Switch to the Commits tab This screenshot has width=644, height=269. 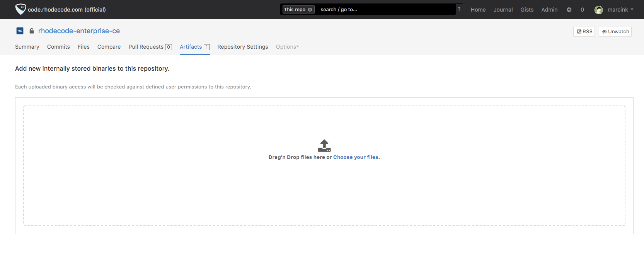tap(58, 47)
